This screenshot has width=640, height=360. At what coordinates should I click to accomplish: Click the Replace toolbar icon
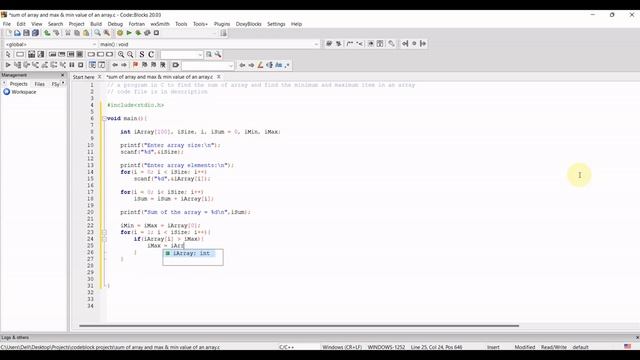click(x=107, y=33)
